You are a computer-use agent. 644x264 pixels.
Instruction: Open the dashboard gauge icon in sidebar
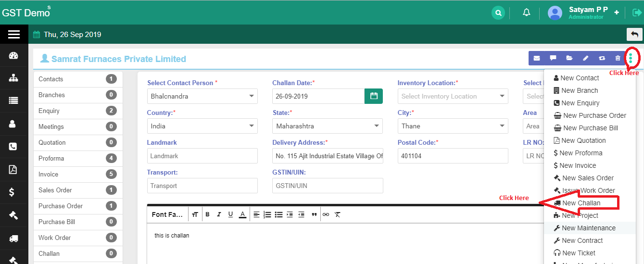[13, 56]
